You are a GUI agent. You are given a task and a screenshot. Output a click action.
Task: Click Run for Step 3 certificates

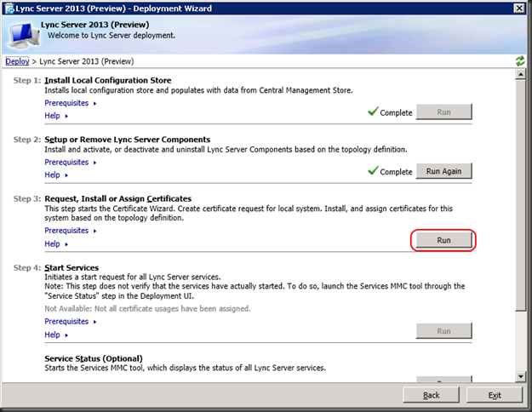(x=443, y=240)
